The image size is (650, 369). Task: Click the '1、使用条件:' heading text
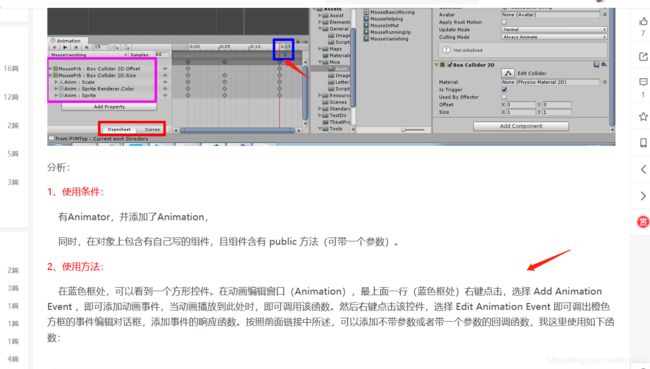[75, 192]
